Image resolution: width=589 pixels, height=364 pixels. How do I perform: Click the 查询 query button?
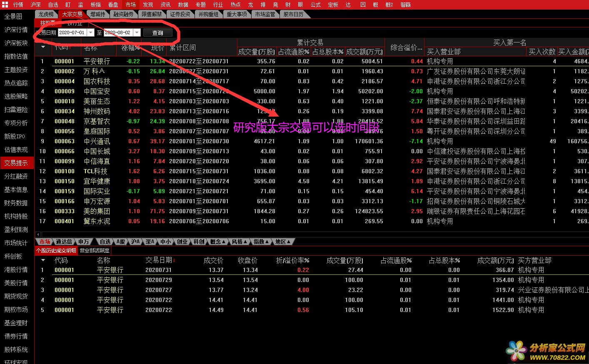pos(157,32)
